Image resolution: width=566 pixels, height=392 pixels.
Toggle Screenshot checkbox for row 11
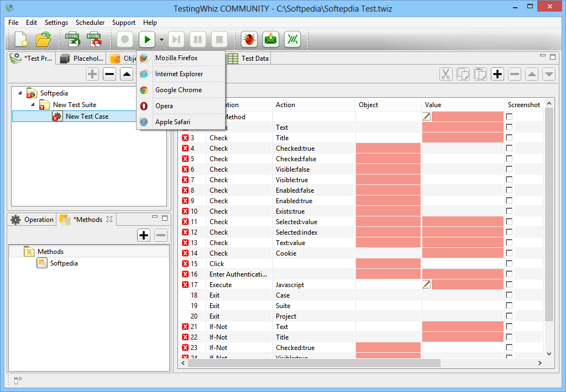[x=509, y=221]
